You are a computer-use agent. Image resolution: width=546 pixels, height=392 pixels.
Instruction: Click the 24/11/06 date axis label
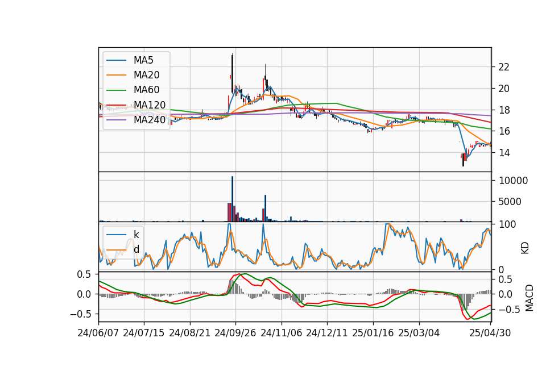(x=282, y=333)
